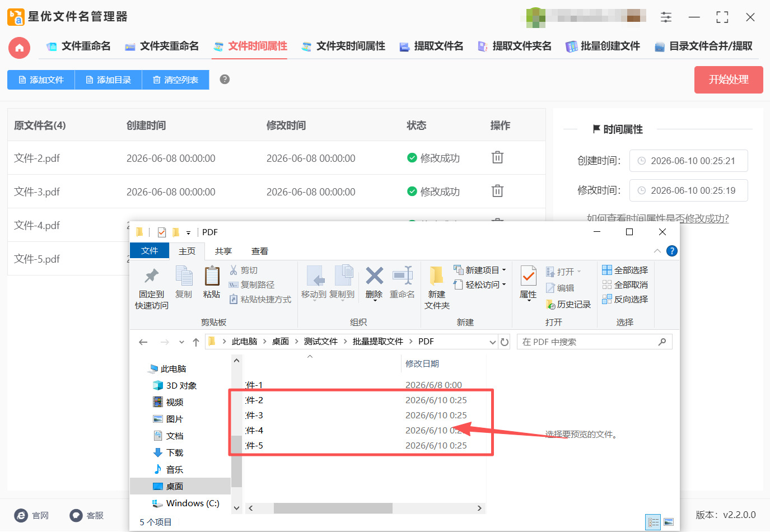Image resolution: width=770 pixels, height=532 pixels.
Task: Open the settings sliders icon in title bar
Action: point(666,17)
